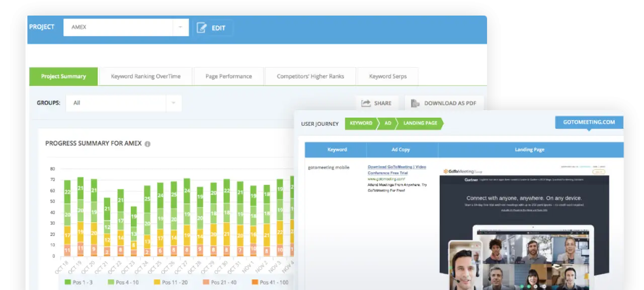The image size is (644, 290).
Task: Click the info icon beside Progress Summary
Action: coord(147,144)
